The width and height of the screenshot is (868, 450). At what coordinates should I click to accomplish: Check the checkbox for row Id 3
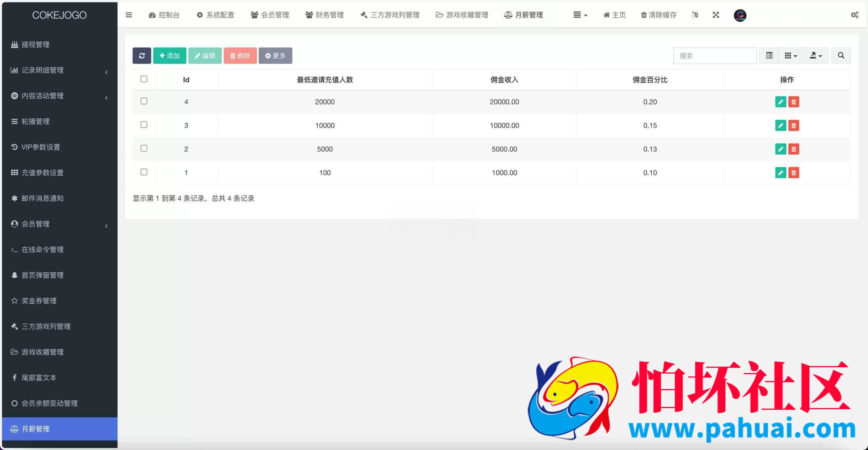[144, 125]
